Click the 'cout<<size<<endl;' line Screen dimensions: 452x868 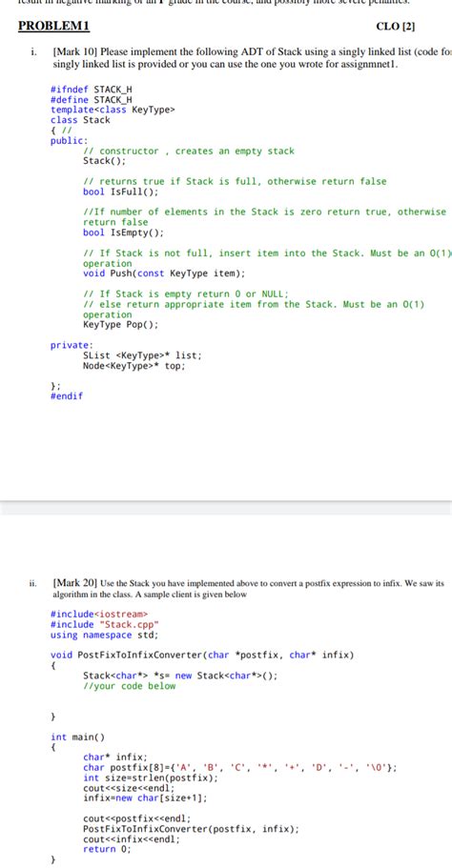(x=129, y=788)
